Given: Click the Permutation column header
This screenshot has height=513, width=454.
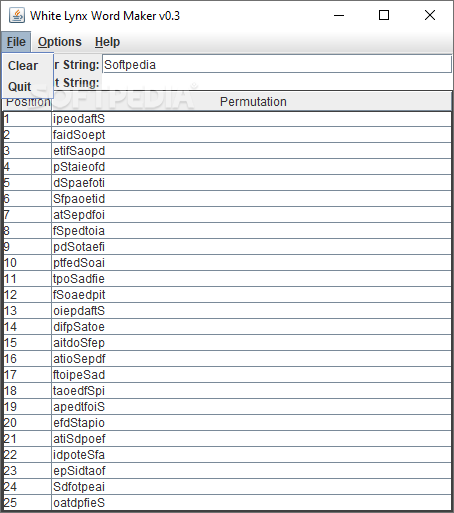Looking at the screenshot, I should point(252,102).
